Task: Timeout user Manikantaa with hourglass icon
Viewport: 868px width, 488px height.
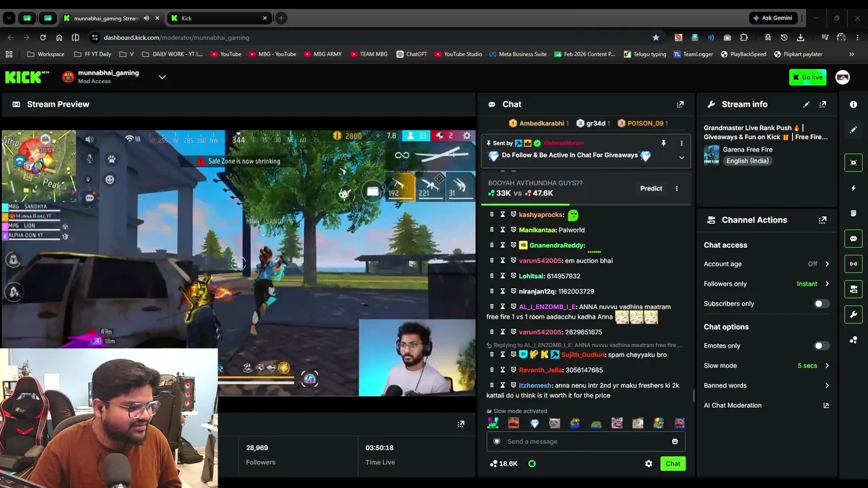Action: tap(502, 230)
